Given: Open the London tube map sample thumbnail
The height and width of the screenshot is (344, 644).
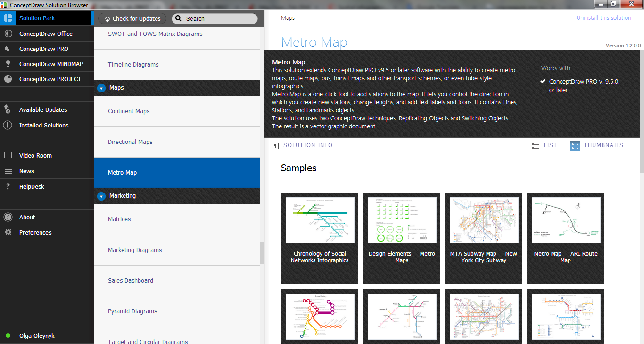Looking at the screenshot, I should point(484,316).
